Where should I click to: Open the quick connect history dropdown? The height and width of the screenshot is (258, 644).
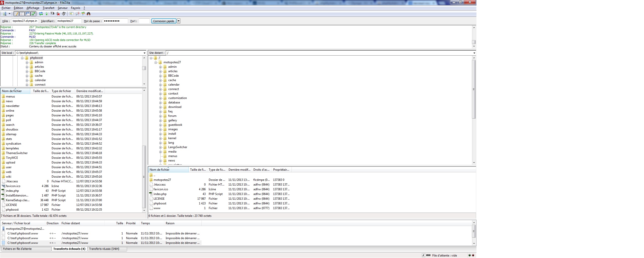coord(179,21)
